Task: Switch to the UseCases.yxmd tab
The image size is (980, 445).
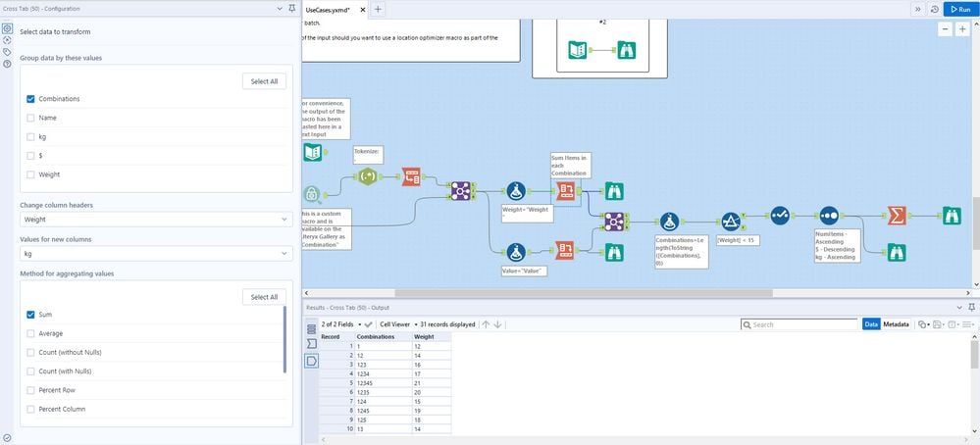Action: tap(328, 10)
